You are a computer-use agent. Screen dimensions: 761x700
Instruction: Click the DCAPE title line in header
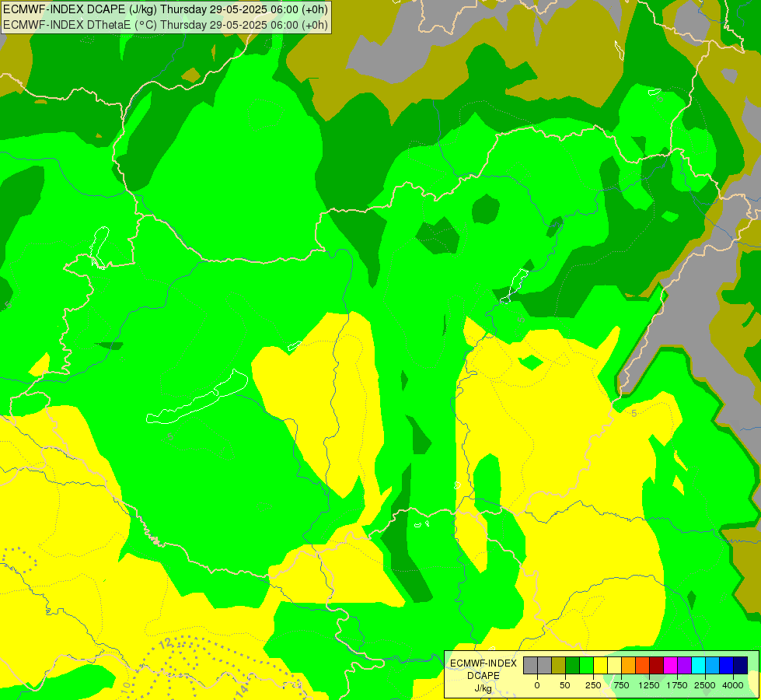[x=165, y=9]
